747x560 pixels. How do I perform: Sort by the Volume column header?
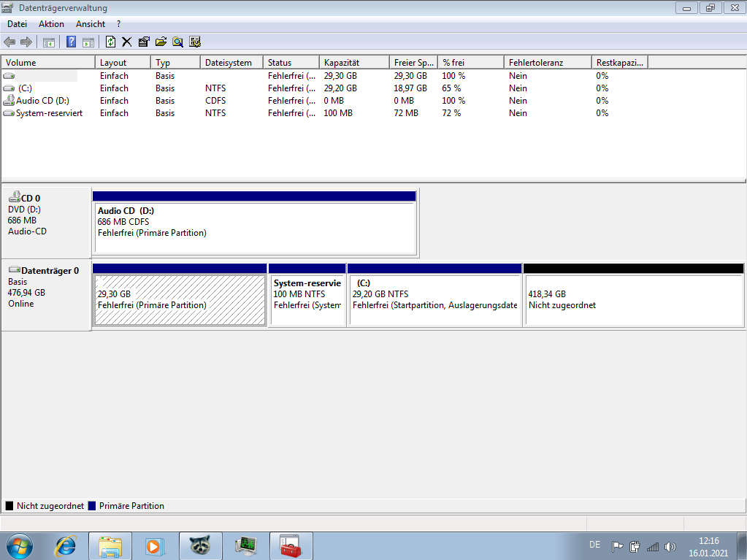pyautogui.click(x=48, y=62)
